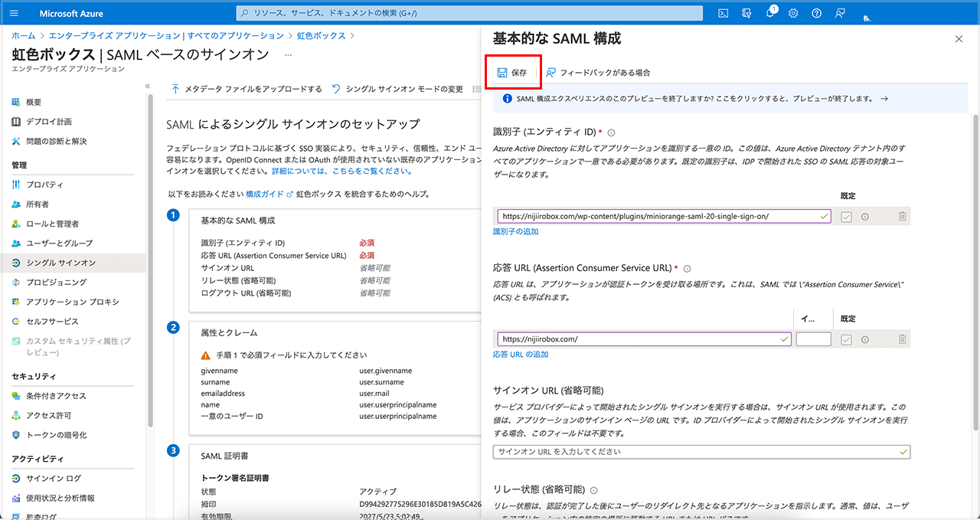This screenshot has width=980, height=520.
Task: Click the 保存 save button
Action: (x=512, y=73)
